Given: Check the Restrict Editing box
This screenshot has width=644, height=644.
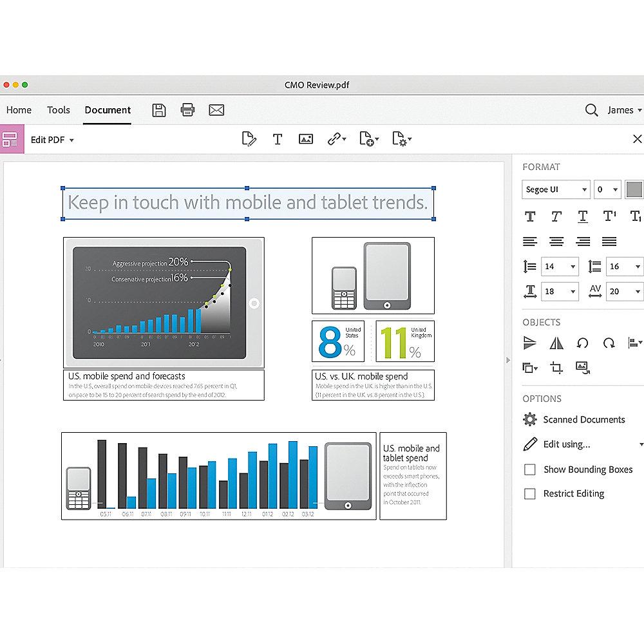Looking at the screenshot, I should [530, 494].
